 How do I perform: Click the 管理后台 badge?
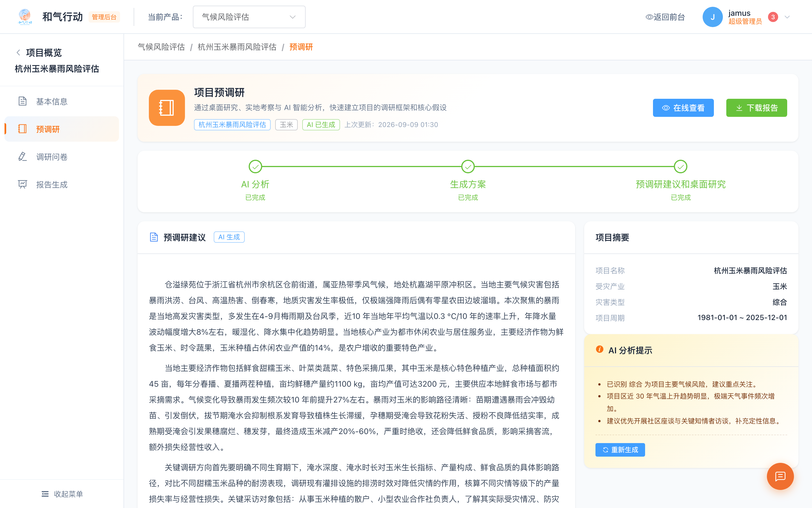104,17
